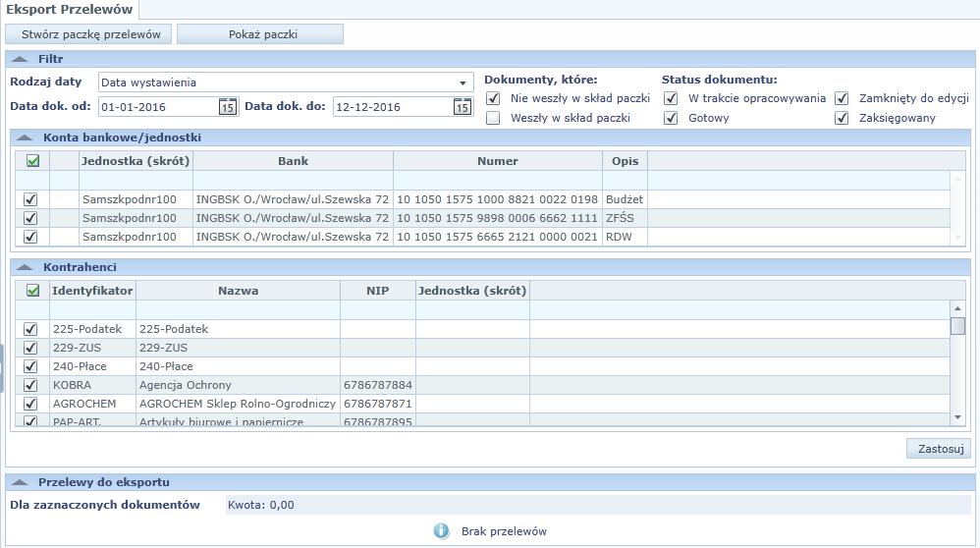Sort contractors by Identyfikator column
The height and width of the screenshot is (548, 980).
(92, 291)
